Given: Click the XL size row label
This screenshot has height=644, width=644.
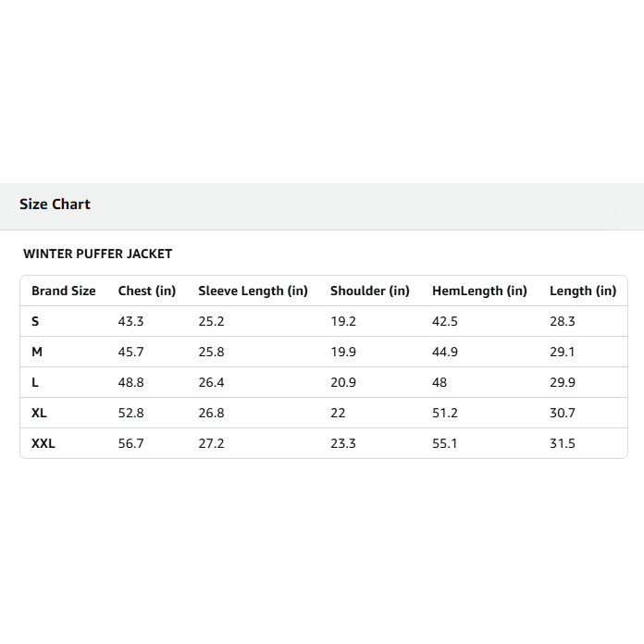Looking at the screenshot, I should pyautogui.click(x=39, y=413).
